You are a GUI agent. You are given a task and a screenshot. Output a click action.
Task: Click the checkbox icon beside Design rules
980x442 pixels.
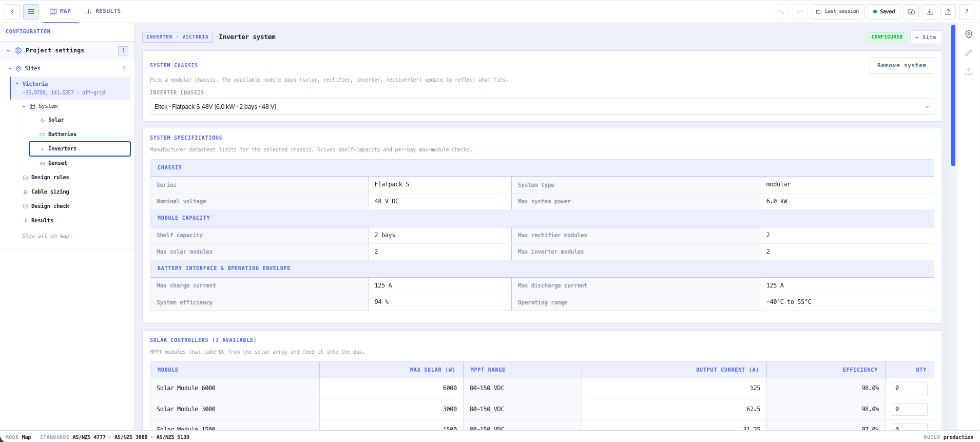click(26, 178)
